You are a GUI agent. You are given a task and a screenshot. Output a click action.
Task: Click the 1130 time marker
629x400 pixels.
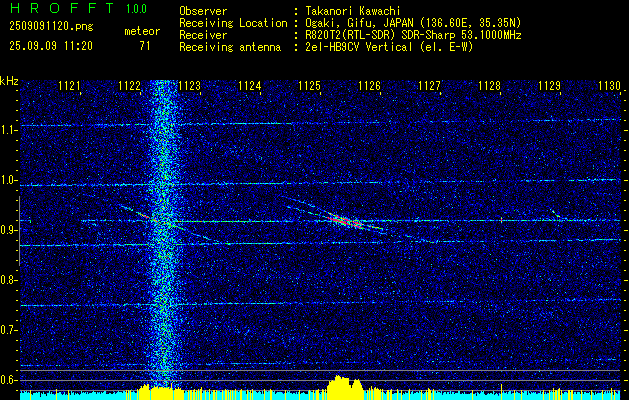coord(609,86)
